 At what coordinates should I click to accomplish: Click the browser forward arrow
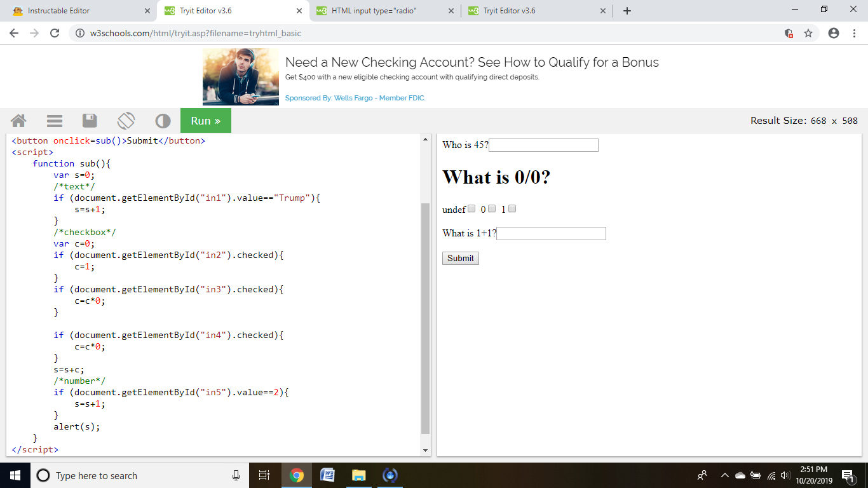[34, 33]
